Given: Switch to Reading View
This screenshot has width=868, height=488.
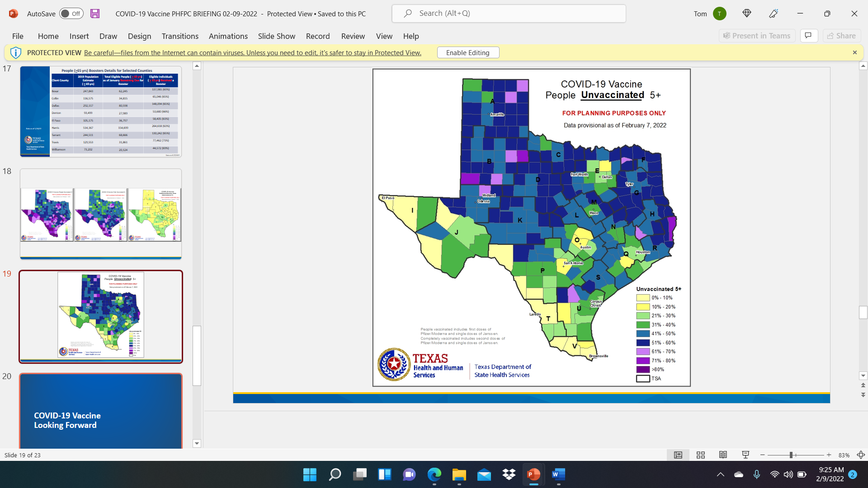Looking at the screenshot, I should (x=723, y=455).
